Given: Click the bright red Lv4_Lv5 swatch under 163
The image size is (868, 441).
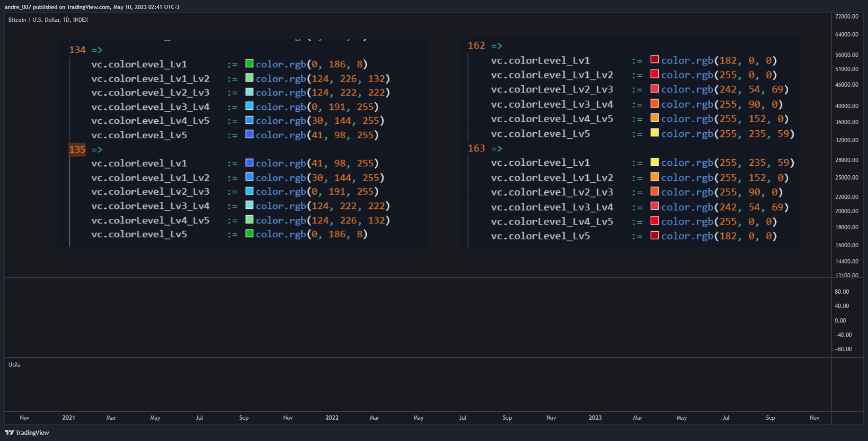Looking at the screenshot, I should coord(655,221).
